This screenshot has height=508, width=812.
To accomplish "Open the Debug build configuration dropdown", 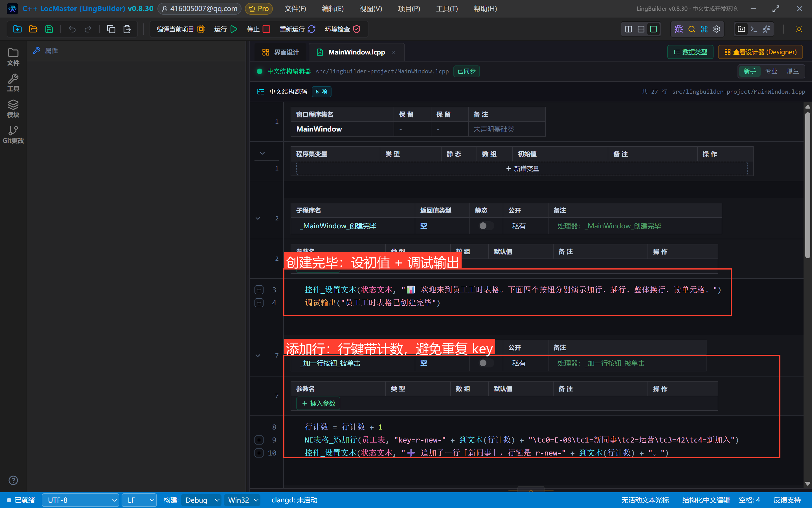I will pyautogui.click(x=201, y=500).
